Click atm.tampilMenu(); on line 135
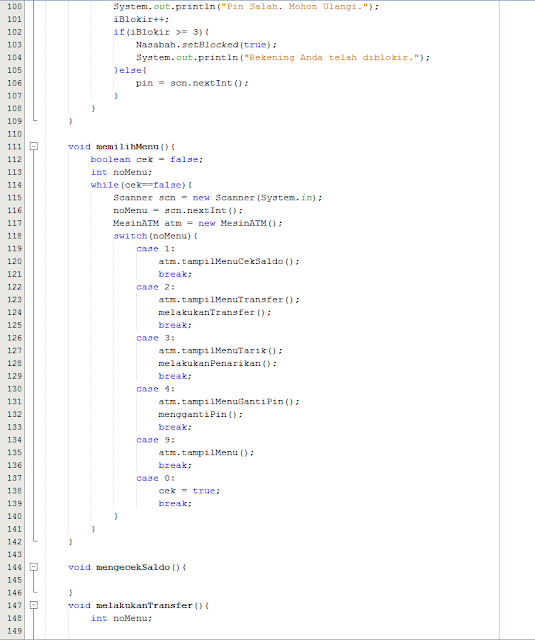 (206, 453)
